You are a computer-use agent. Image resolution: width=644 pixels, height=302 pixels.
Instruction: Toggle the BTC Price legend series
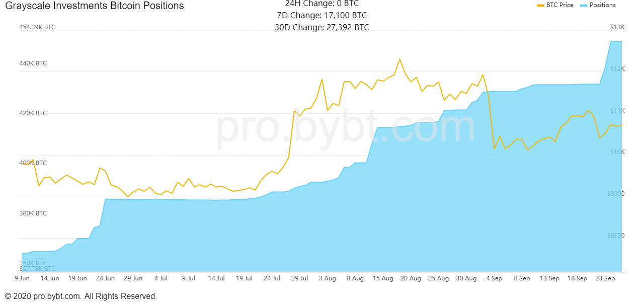559,5
